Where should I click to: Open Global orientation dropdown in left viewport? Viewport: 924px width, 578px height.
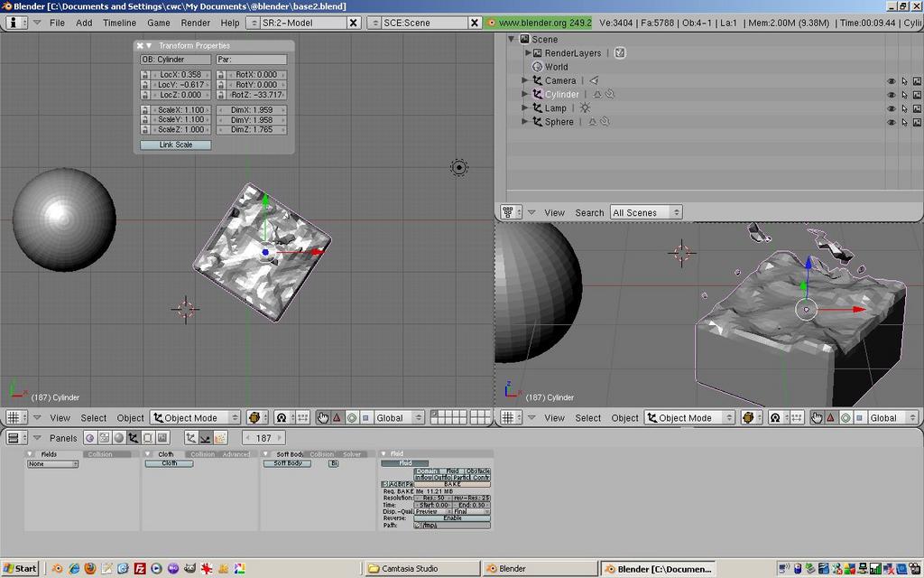coord(400,417)
